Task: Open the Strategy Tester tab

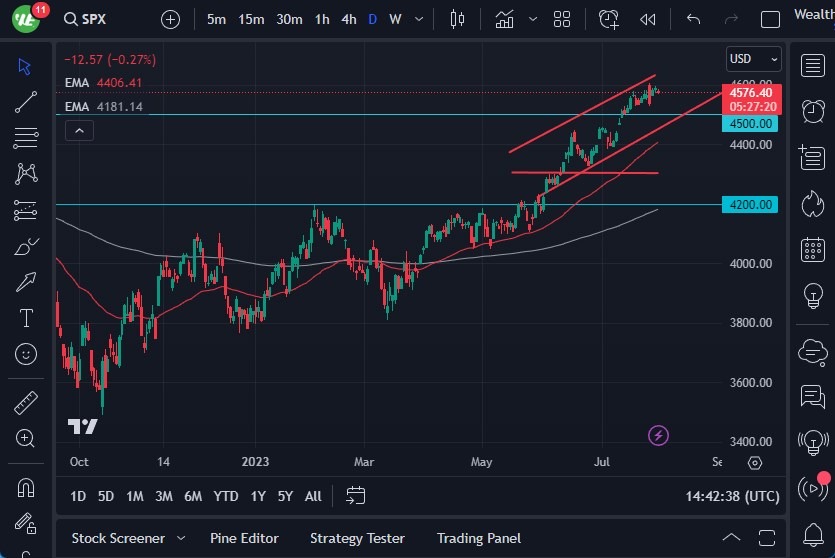Action: click(357, 538)
